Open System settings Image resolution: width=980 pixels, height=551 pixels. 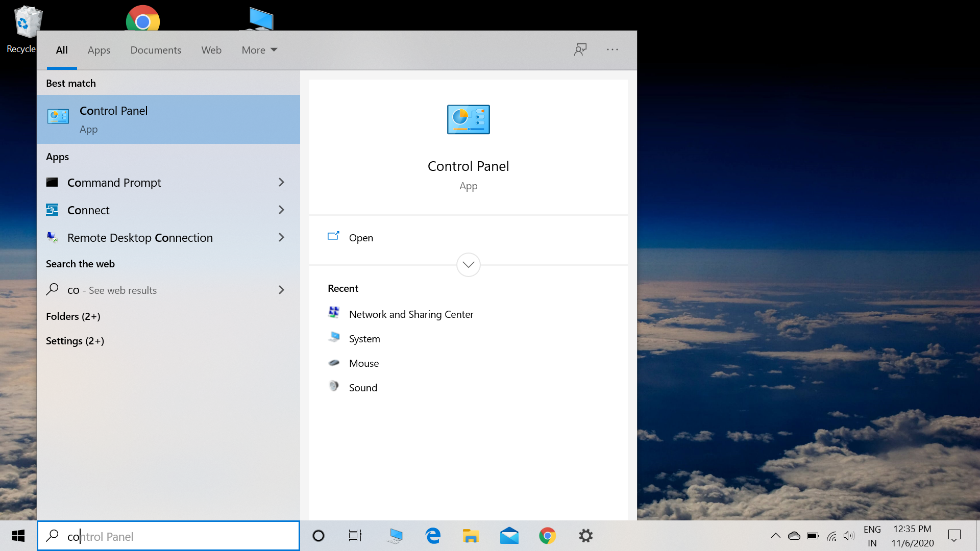[x=364, y=338]
